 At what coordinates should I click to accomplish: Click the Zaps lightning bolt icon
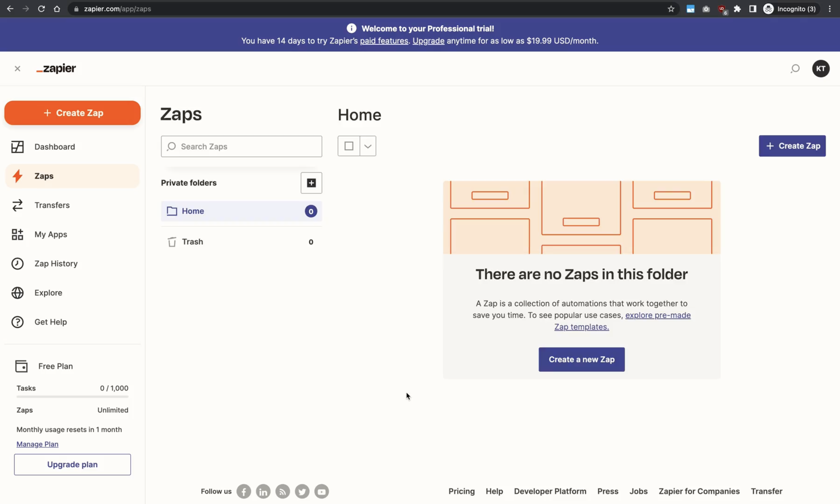(17, 176)
